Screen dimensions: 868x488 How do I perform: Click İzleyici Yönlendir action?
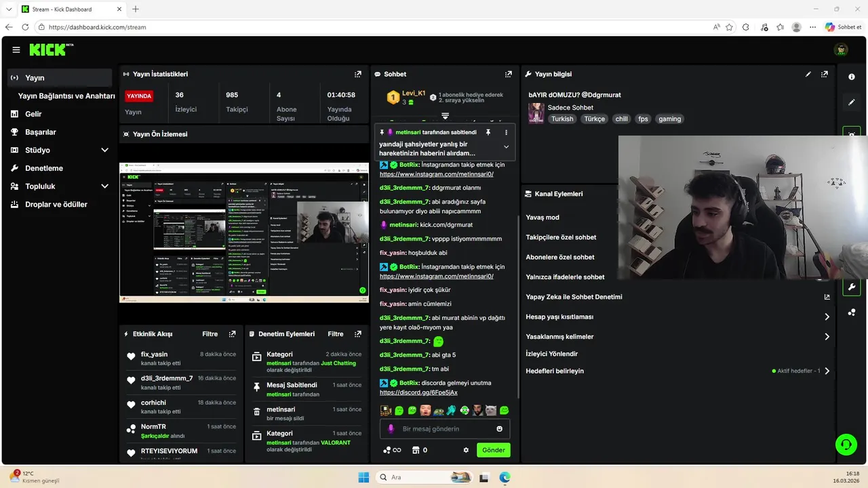point(552,354)
